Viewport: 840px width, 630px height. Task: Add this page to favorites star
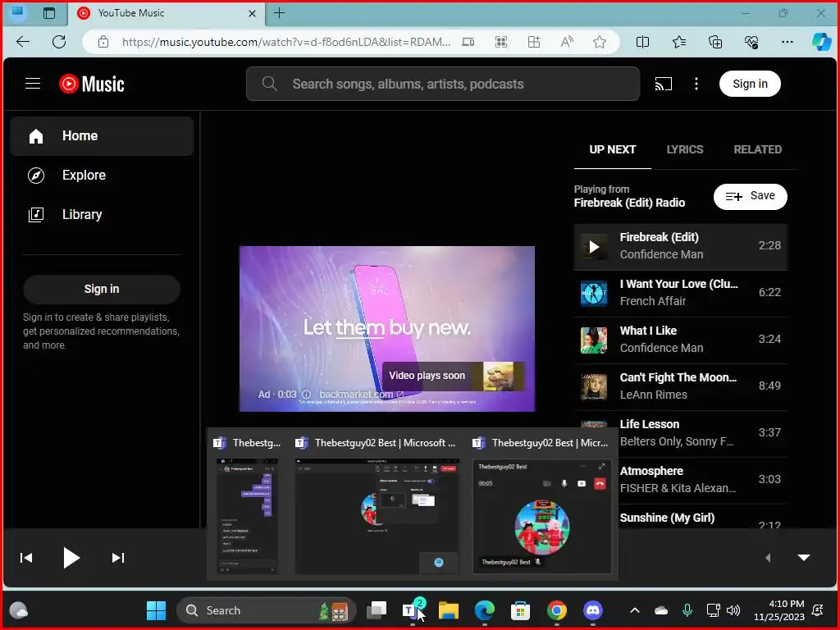[x=600, y=42]
